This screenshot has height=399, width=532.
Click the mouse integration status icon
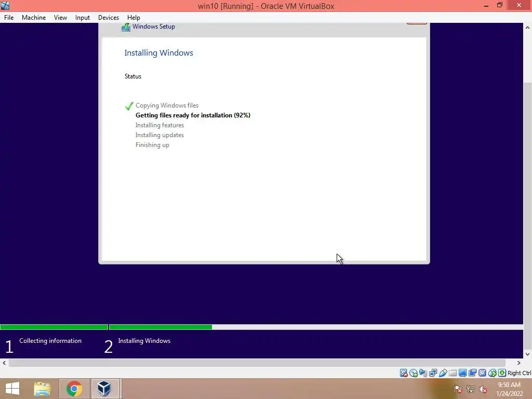[x=493, y=373]
